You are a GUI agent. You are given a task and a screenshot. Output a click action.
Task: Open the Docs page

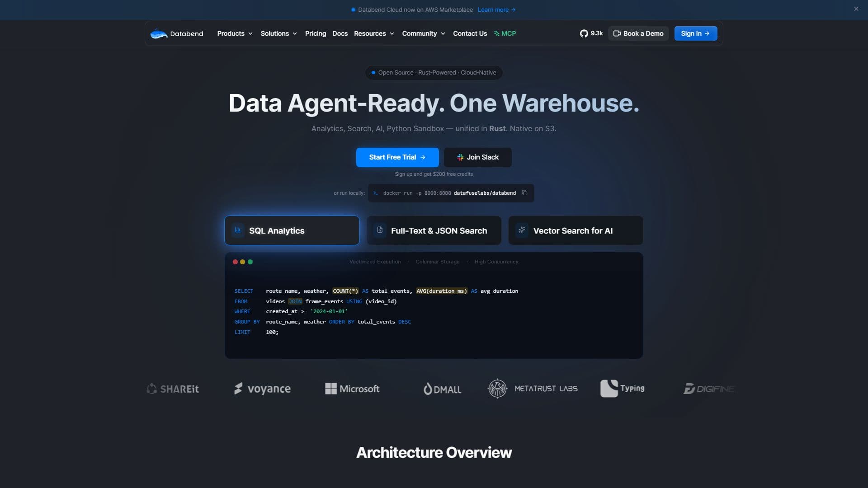point(340,33)
